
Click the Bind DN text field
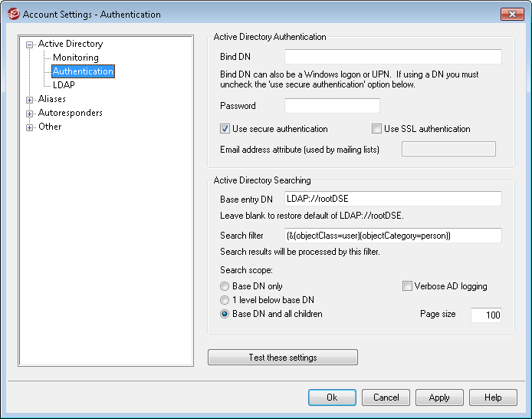coord(392,57)
